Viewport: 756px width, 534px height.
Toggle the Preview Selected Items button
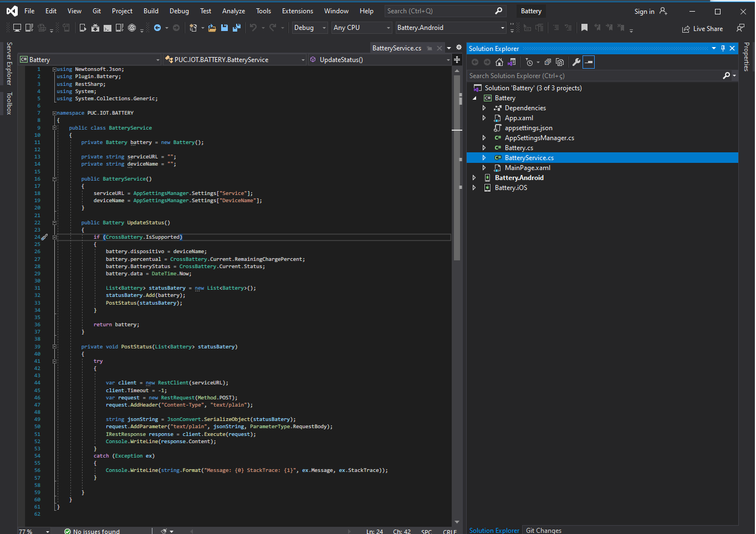pos(589,62)
